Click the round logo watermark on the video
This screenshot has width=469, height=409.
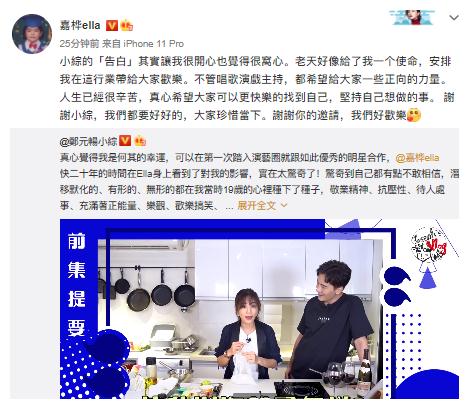pos(429,246)
